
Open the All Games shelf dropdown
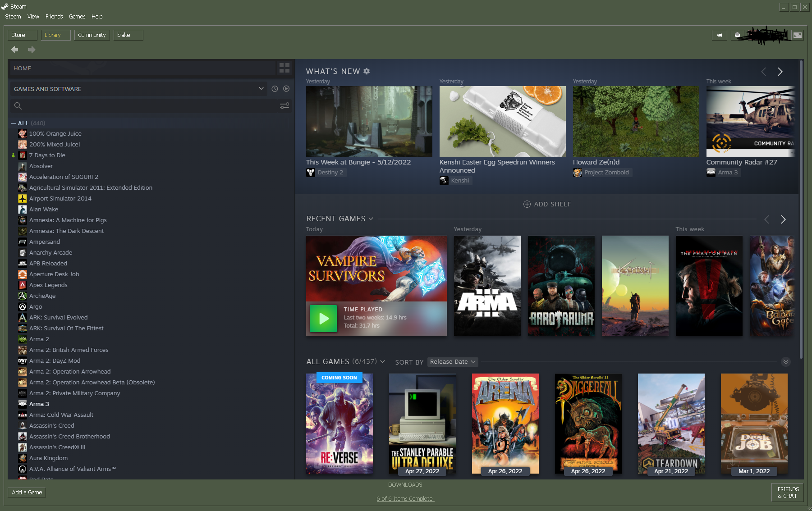tap(383, 361)
